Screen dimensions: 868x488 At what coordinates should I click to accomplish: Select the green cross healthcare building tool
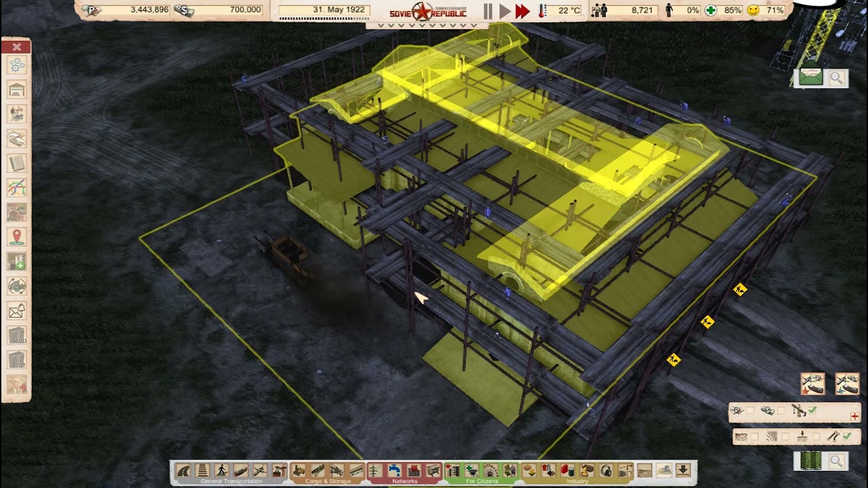tap(471, 470)
